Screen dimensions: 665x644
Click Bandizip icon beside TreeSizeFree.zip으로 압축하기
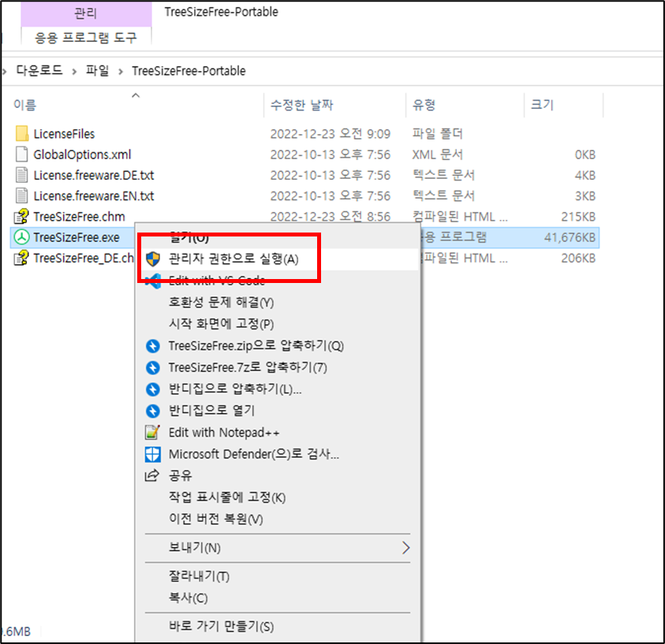pyautogui.click(x=153, y=346)
